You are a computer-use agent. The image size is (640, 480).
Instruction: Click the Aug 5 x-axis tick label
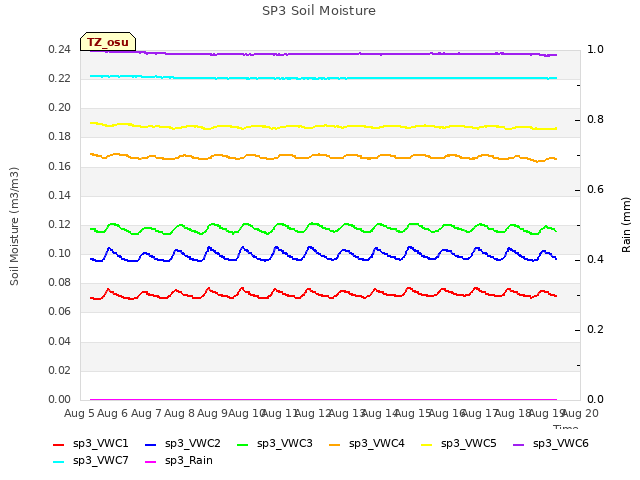(x=79, y=413)
